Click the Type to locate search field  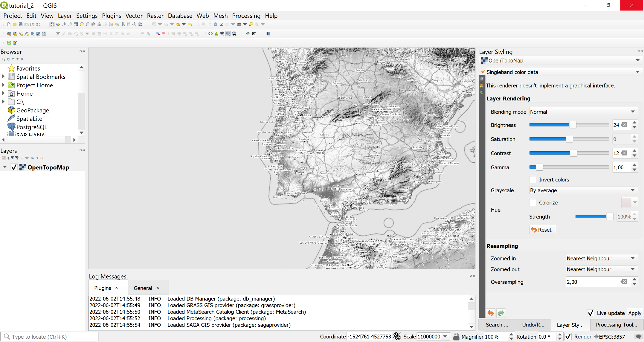[x=50, y=337]
